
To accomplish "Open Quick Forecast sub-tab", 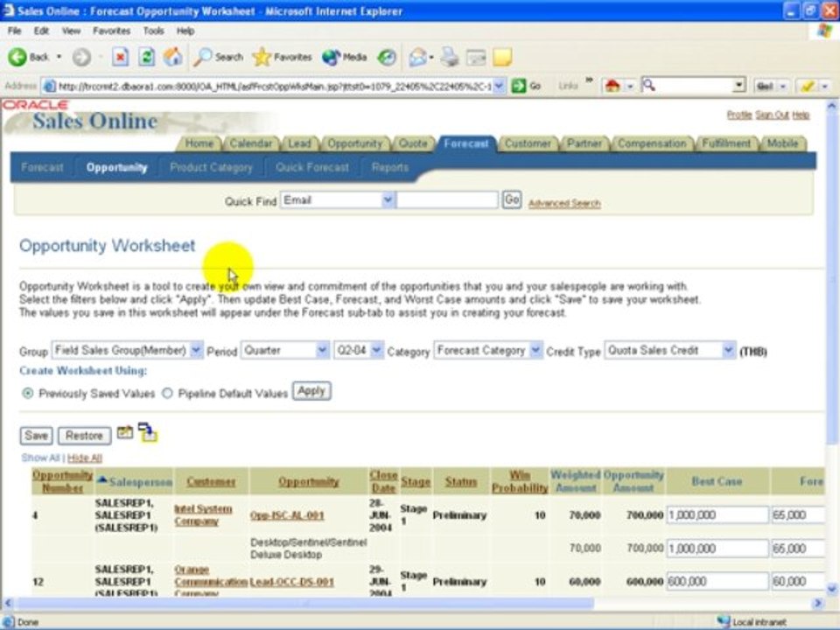I will (x=312, y=167).
